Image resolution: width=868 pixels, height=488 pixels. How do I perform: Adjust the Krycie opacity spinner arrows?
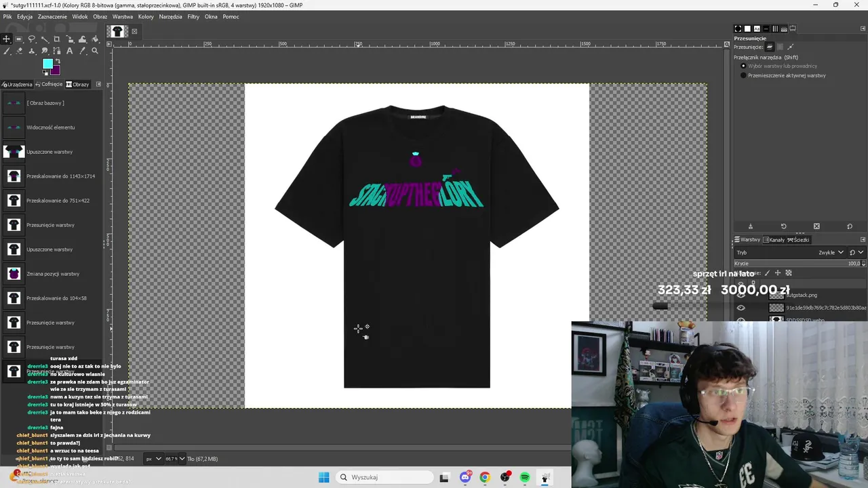click(x=863, y=264)
